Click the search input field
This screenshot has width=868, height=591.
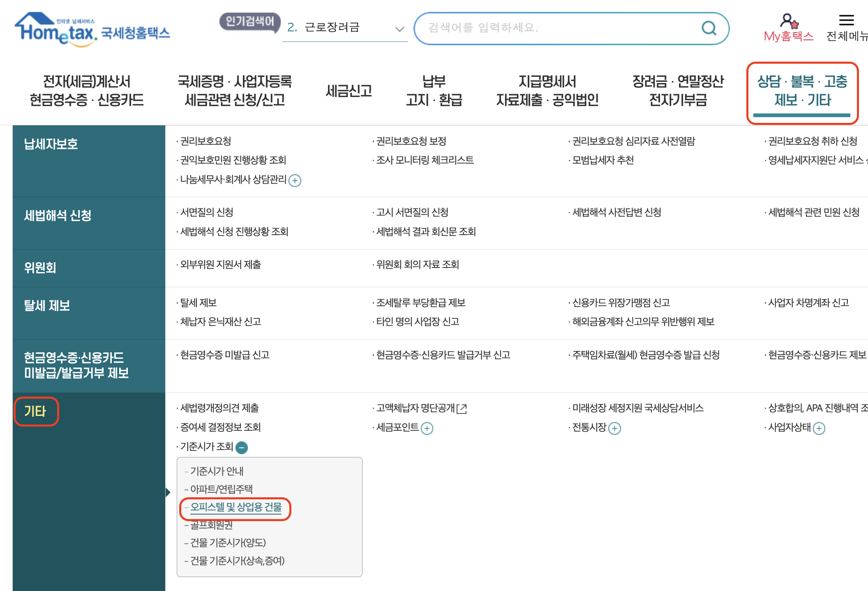555,28
